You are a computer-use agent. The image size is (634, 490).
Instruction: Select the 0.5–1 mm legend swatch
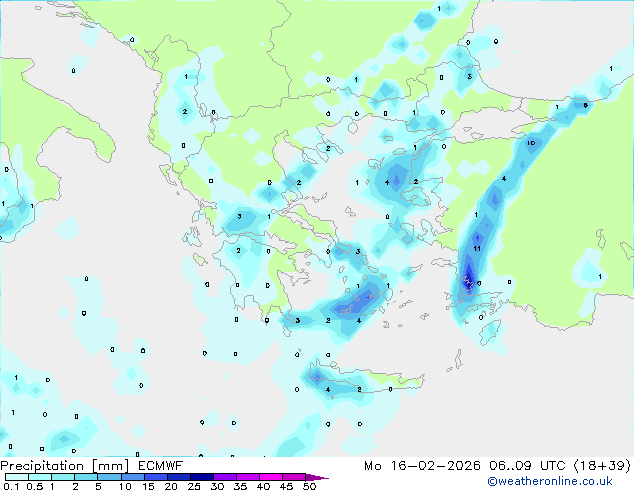(x=40, y=477)
